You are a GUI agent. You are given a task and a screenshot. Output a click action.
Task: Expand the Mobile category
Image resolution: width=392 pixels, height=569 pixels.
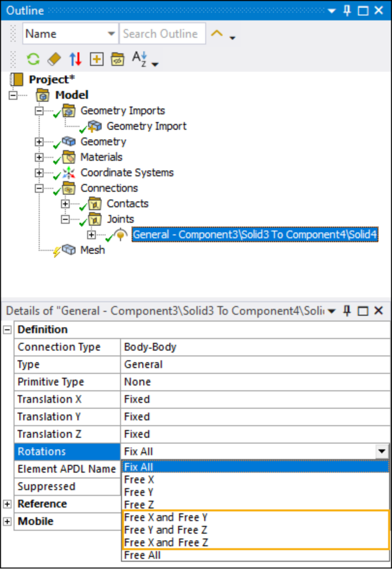(7, 522)
